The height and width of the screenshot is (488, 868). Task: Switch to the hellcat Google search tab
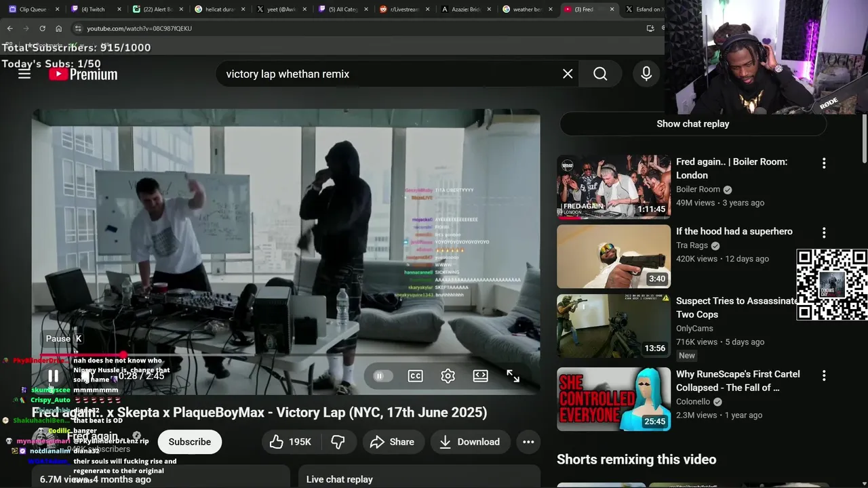coord(218,9)
